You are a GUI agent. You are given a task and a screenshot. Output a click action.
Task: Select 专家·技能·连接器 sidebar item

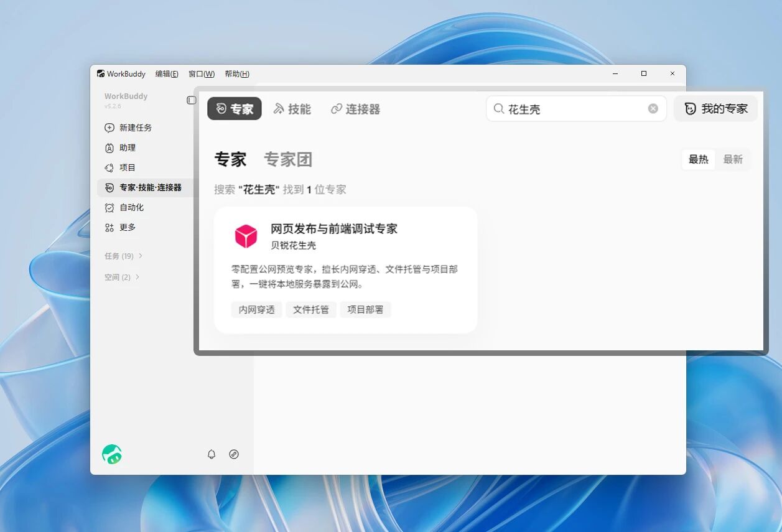[146, 187]
